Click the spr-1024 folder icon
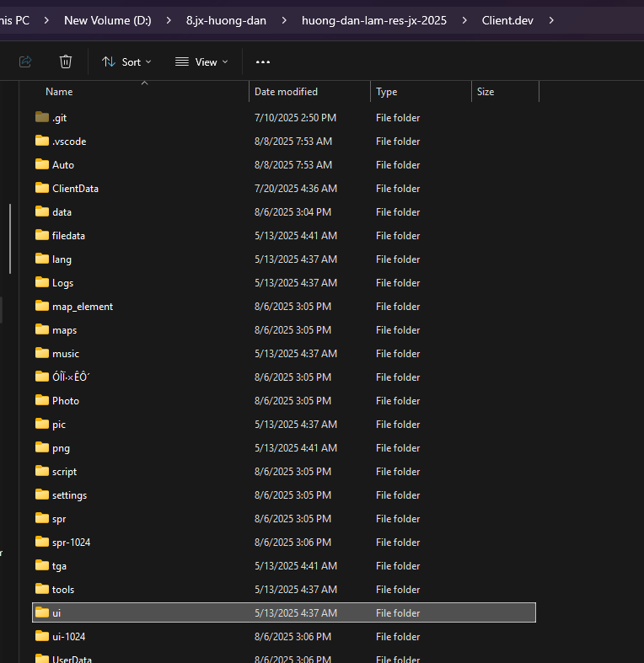 (x=42, y=543)
